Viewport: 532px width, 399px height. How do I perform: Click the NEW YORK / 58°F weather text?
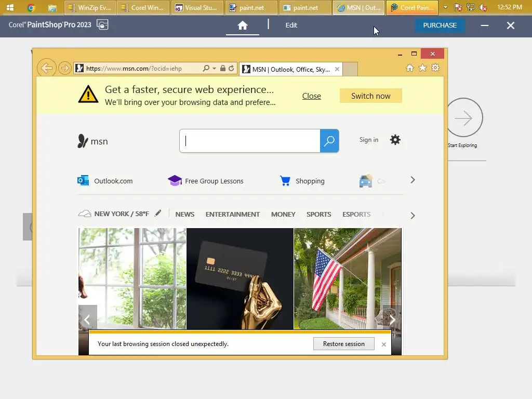[122, 214]
